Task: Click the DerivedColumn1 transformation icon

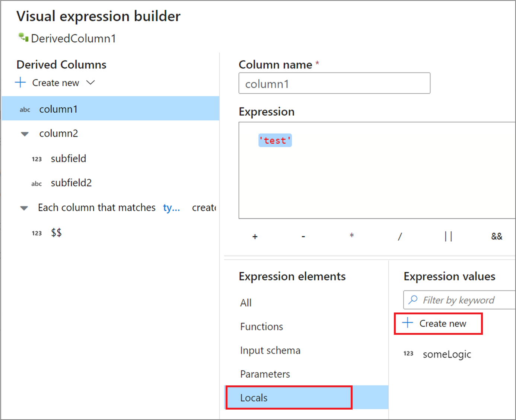Action: pos(23,37)
